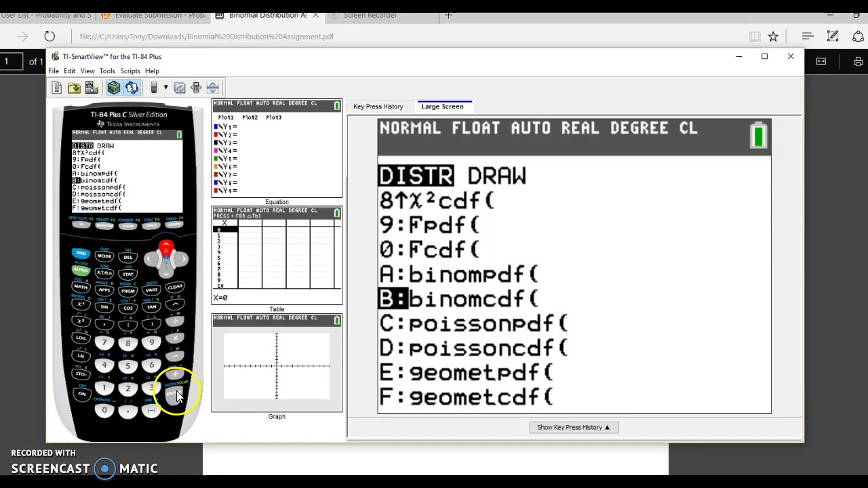Image resolution: width=868 pixels, height=488 pixels.
Task: Open a new browser tab
Action: [448, 15]
